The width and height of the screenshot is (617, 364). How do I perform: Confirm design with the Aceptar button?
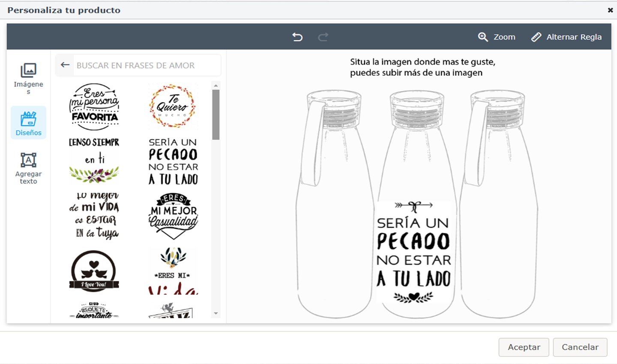(523, 347)
